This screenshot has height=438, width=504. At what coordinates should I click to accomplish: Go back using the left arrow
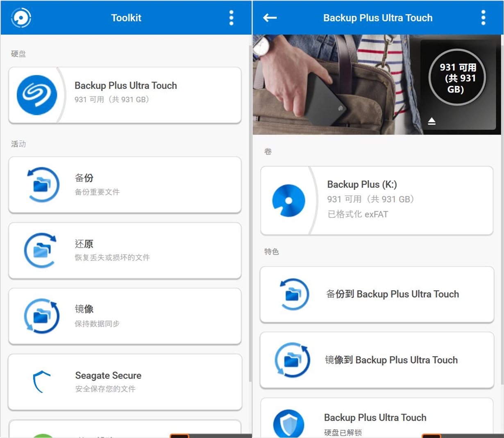[x=270, y=18]
